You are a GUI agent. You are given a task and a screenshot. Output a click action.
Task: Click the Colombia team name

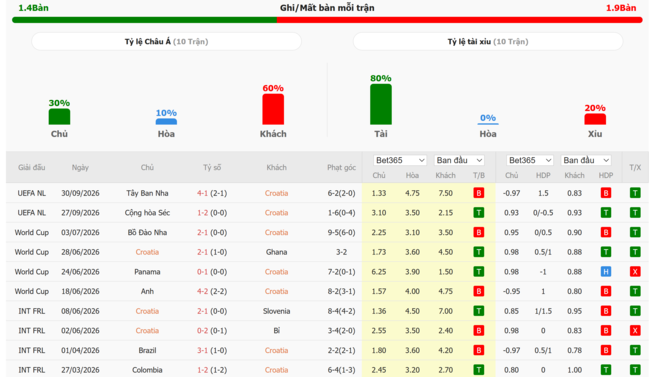(x=147, y=370)
